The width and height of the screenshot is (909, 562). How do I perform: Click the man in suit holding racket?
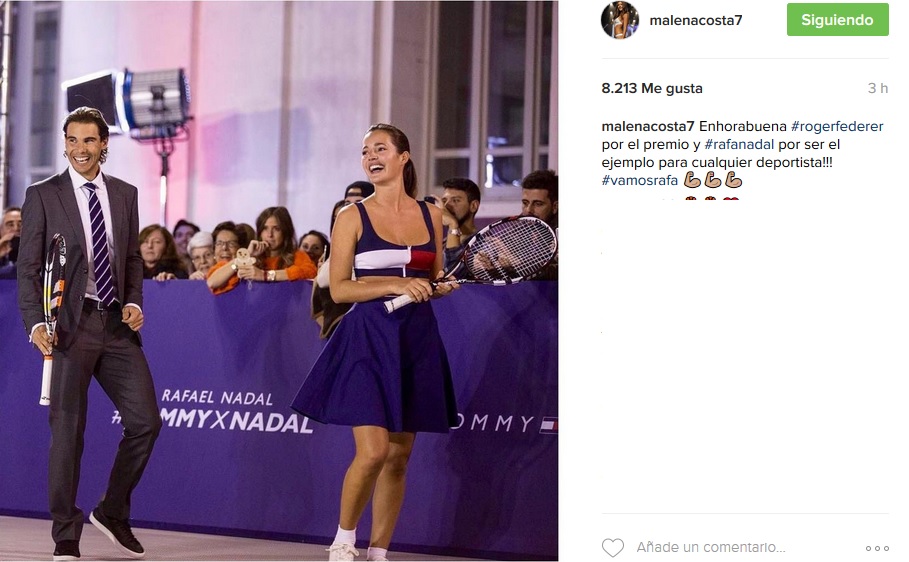point(87,331)
